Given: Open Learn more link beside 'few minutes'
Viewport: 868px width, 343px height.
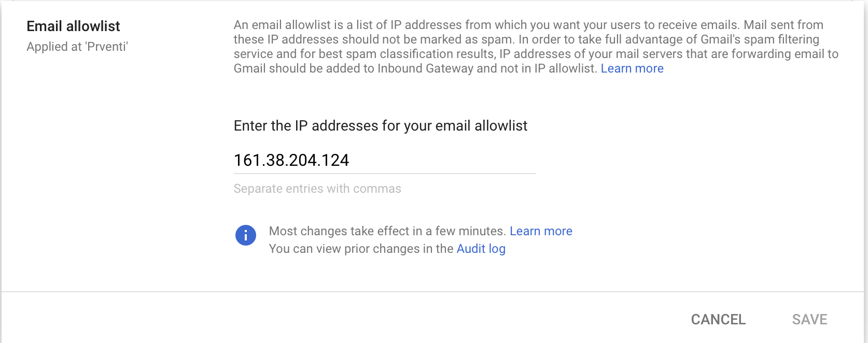Looking at the screenshot, I should (540, 231).
